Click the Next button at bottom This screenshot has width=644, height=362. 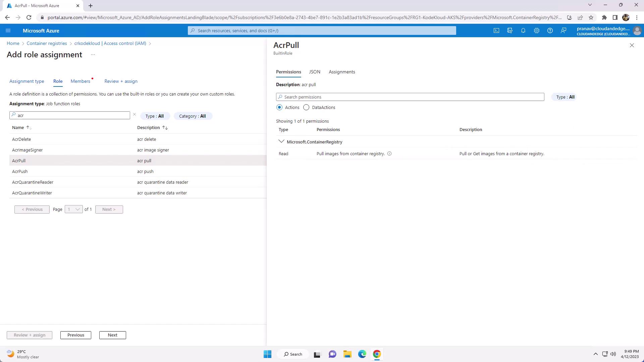(112, 335)
